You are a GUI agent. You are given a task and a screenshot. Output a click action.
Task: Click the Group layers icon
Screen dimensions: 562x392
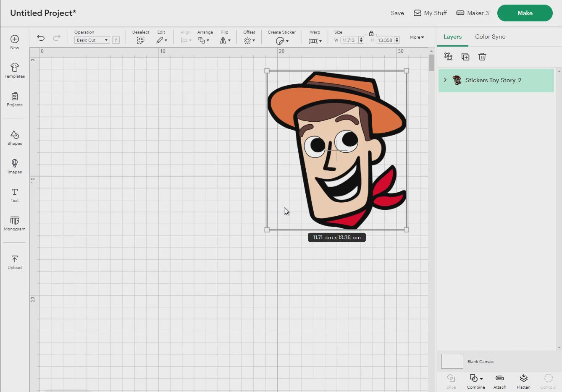448,57
